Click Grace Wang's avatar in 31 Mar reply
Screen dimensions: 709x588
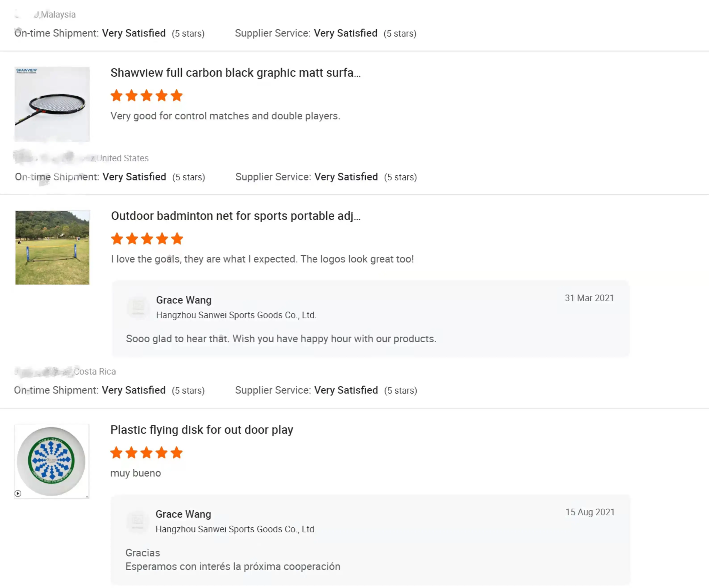(x=138, y=307)
